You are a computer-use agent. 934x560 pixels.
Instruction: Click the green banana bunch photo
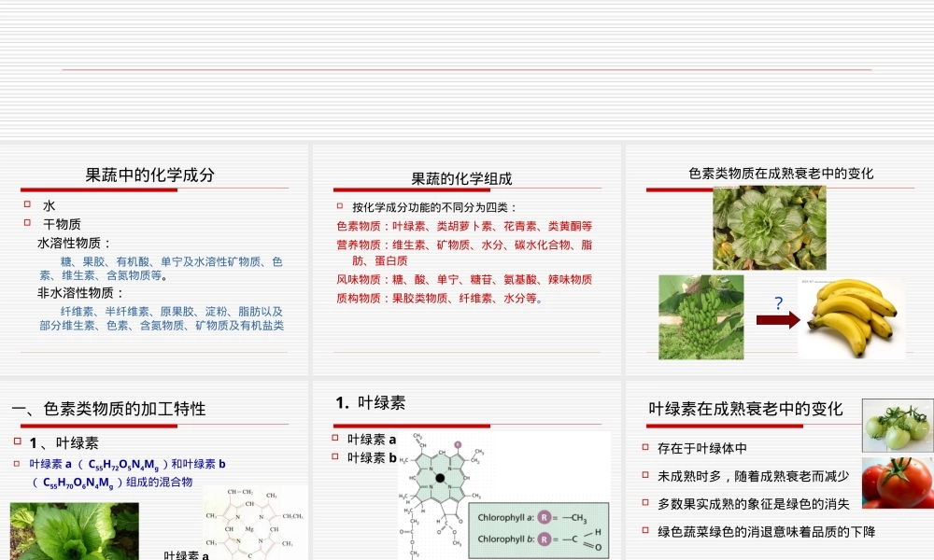tap(700, 316)
